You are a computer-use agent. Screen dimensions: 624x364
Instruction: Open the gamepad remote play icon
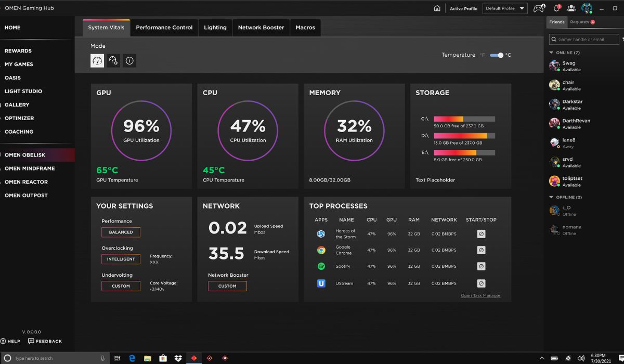pyautogui.click(x=539, y=8)
